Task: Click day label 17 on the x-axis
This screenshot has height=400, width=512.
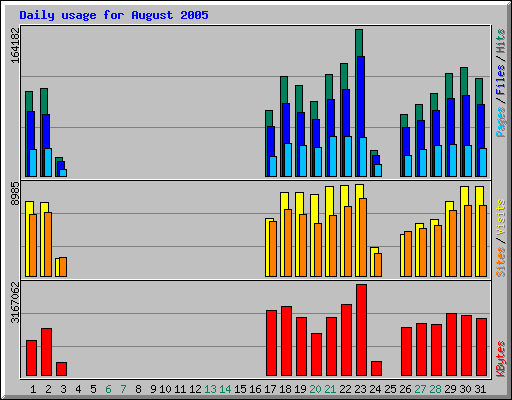Action: [270, 389]
